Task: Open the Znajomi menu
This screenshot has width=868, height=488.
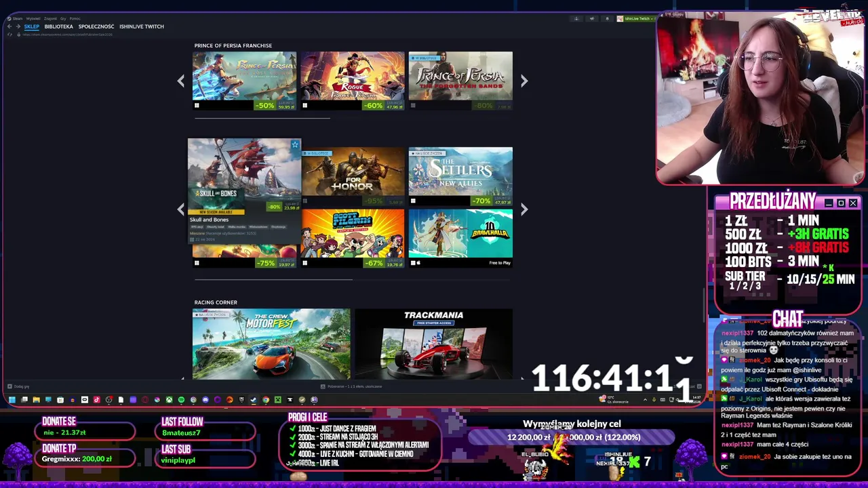Action: [50, 19]
